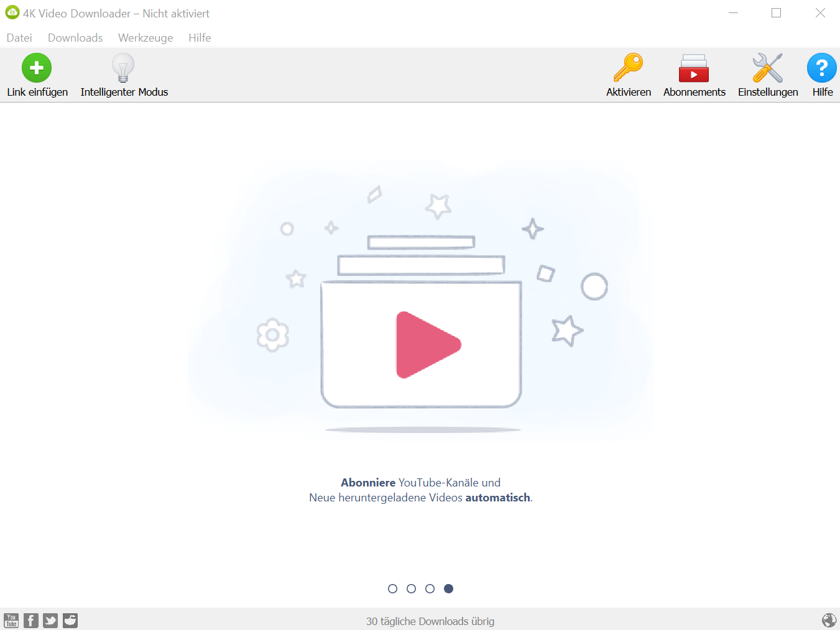This screenshot has height=630, width=840.
Task: Open the Hilfe menu in menu bar
Action: [x=200, y=38]
